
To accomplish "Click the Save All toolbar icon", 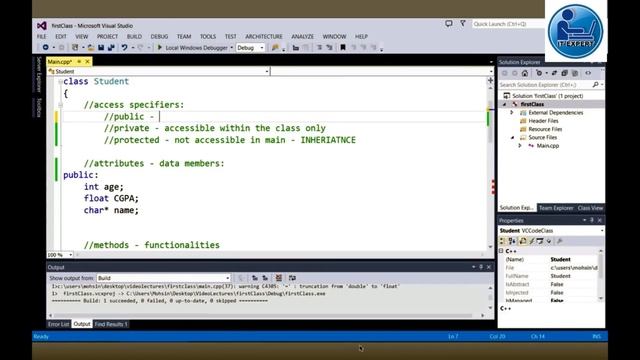I will click(111, 48).
